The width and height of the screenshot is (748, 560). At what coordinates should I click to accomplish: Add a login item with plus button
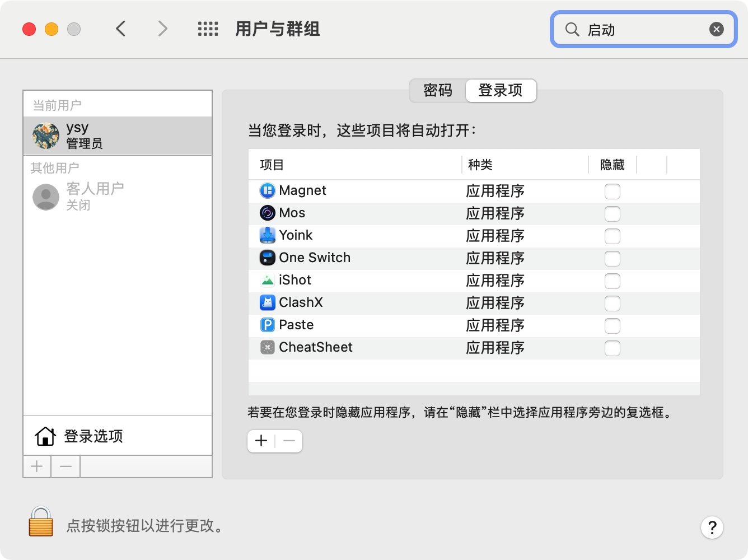261,441
